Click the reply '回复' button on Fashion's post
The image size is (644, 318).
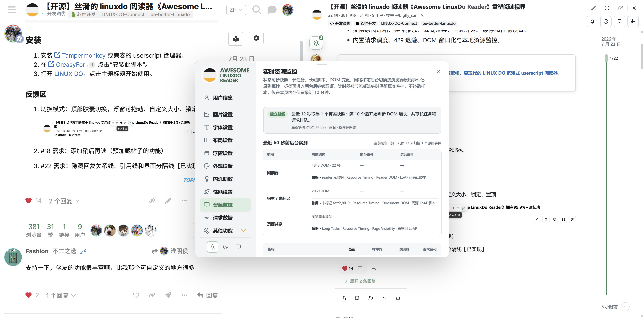pyautogui.click(x=208, y=295)
